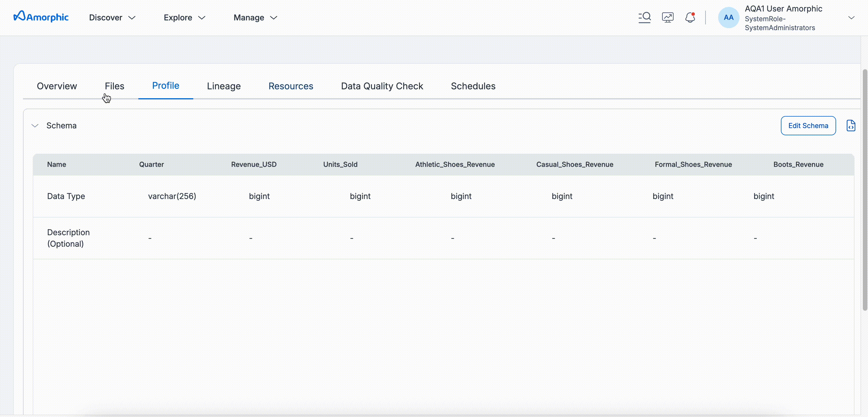Go to the Data Quality Check tab
The width and height of the screenshot is (868, 417).
pyautogui.click(x=382, y=86)
